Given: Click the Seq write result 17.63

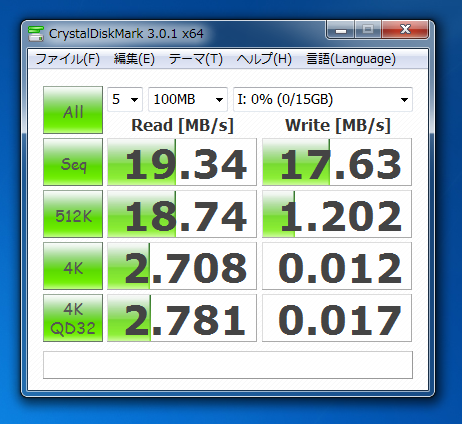Looking at the screenshot, I should [x=337, y=162].
